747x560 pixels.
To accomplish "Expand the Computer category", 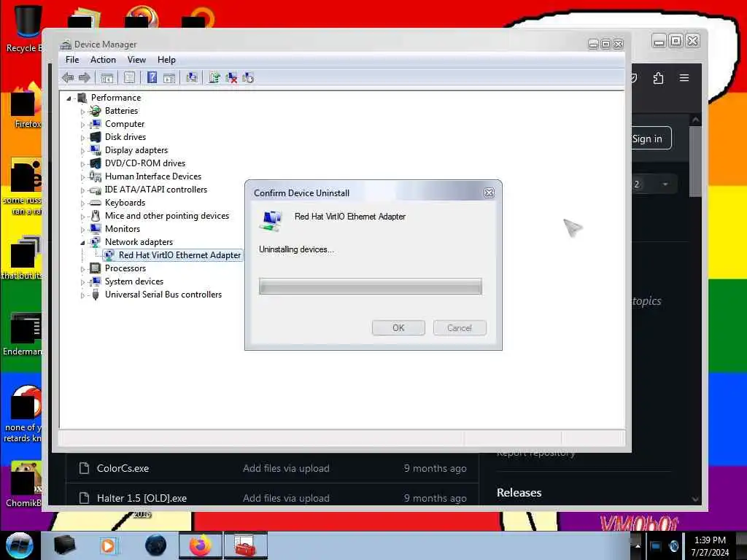I will 82,124.
